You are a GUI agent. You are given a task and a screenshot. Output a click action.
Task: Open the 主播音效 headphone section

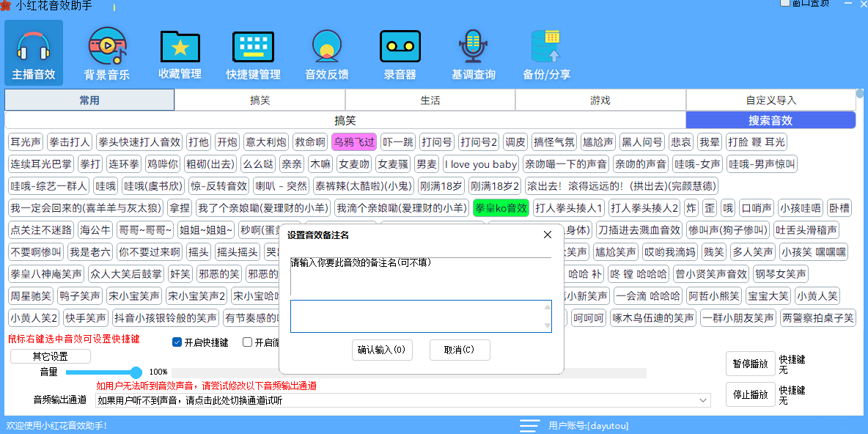point(34,51)
